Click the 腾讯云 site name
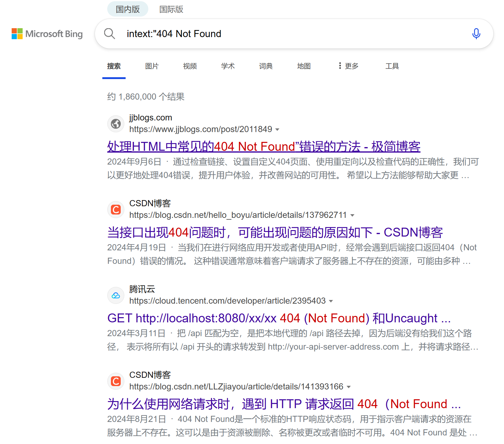Image resolution: width=504 pixels, height=444 pixels. click(x=142, y=289)
